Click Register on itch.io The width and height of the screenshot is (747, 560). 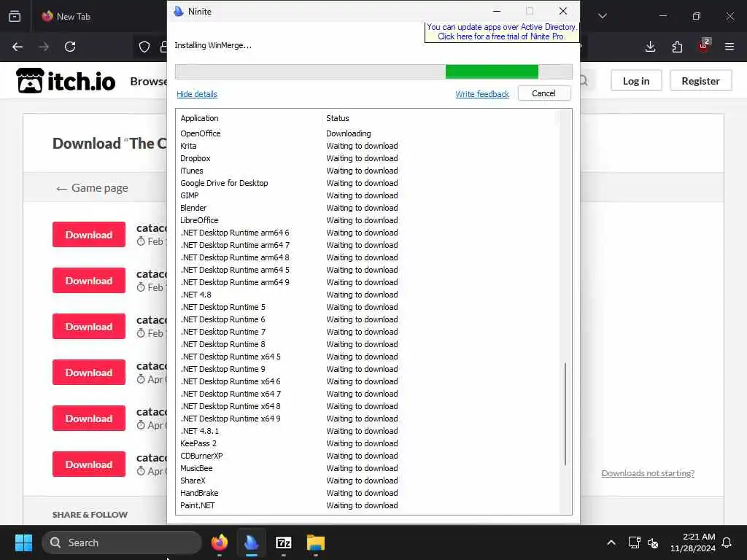(700, 81)
